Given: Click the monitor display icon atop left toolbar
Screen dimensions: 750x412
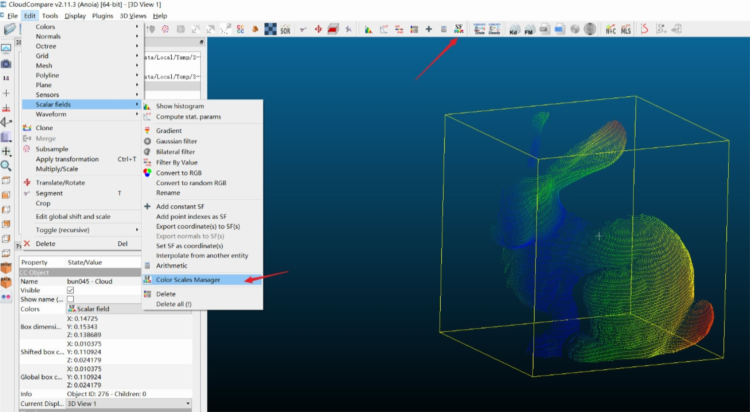Looking at the screenshot, I should tap(6, 49).
